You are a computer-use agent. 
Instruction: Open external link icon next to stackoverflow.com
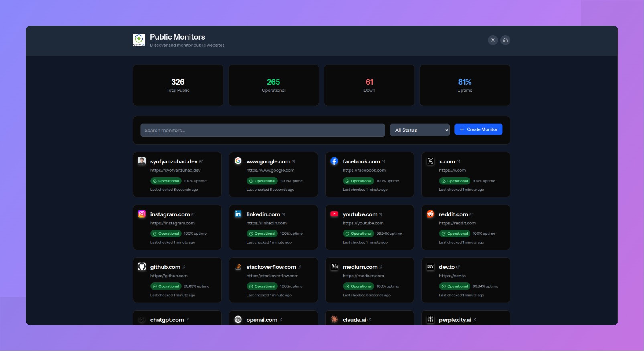pos(299,267)
